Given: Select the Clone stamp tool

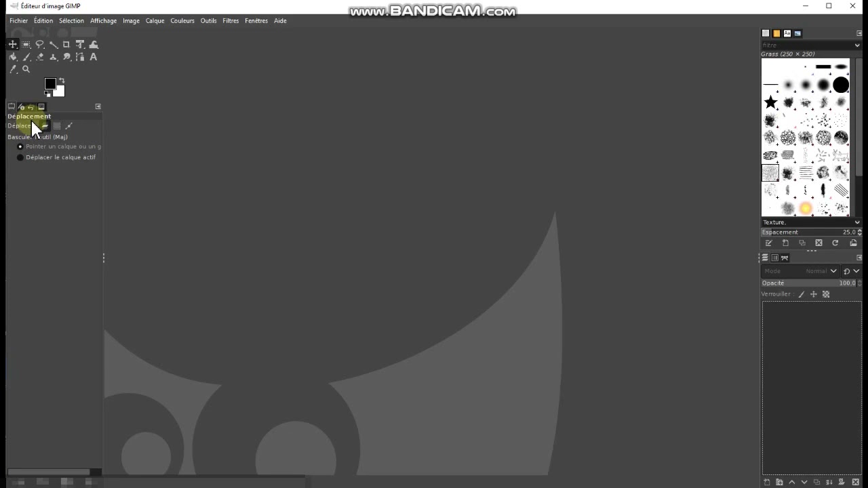Looking at the screenshot, I should point(53,57).
